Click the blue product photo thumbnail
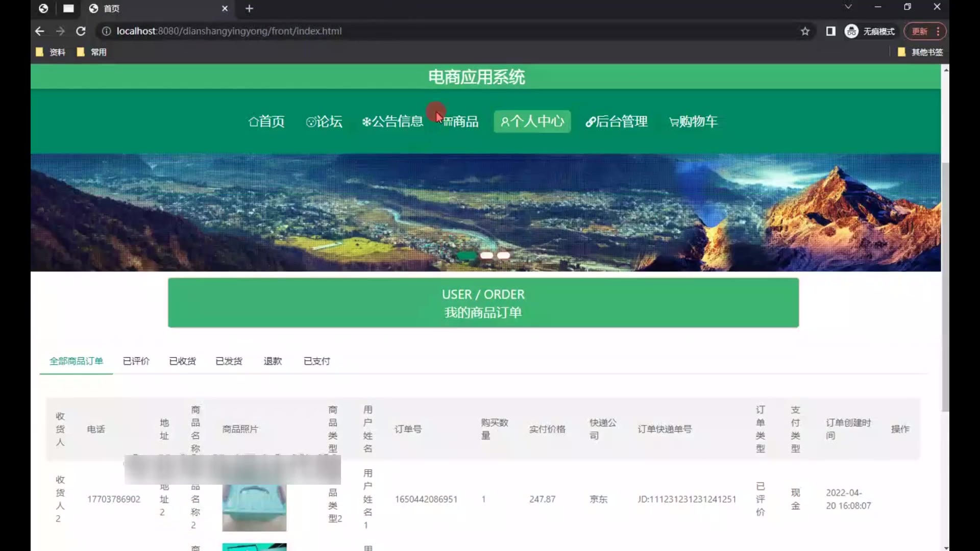The width and height of the screenshot is (980, 551). (x=254, y=507)
